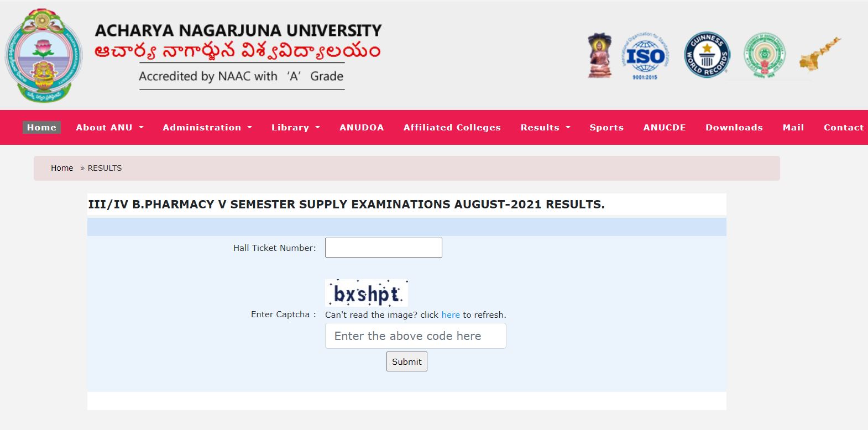The height and width of the screenshot is (430, 868).
Task: Click the B.Pharmacy V Semester results heading
Action: [346, 204]
